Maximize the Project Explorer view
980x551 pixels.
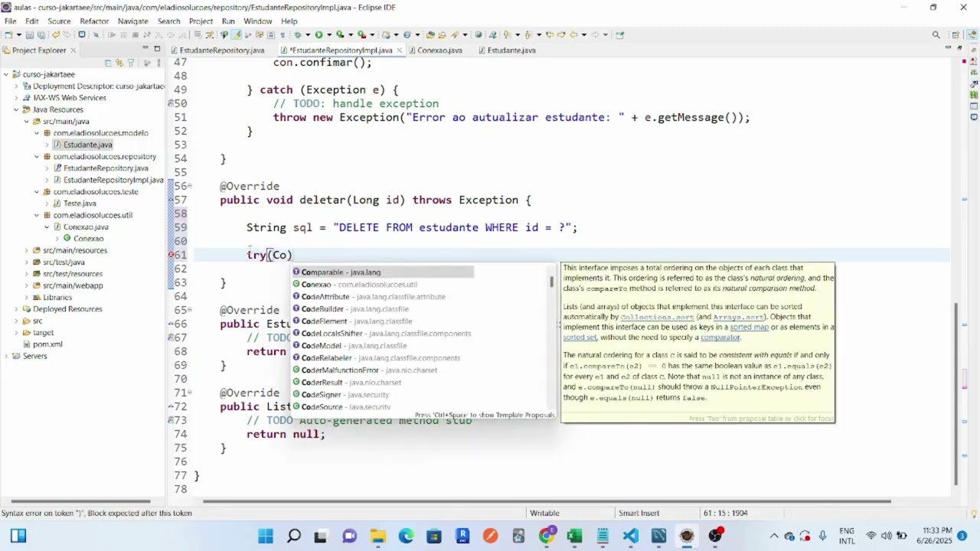pos(158,49)
